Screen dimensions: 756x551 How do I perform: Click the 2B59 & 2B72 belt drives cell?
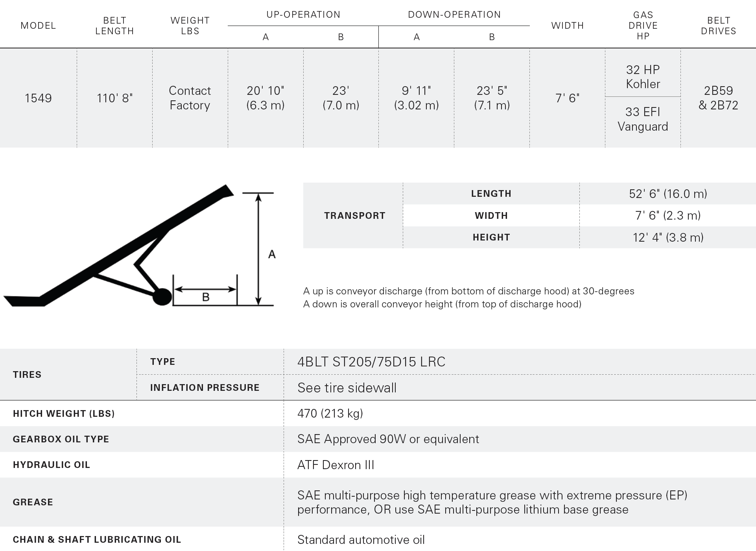click(x=718, y=98)
